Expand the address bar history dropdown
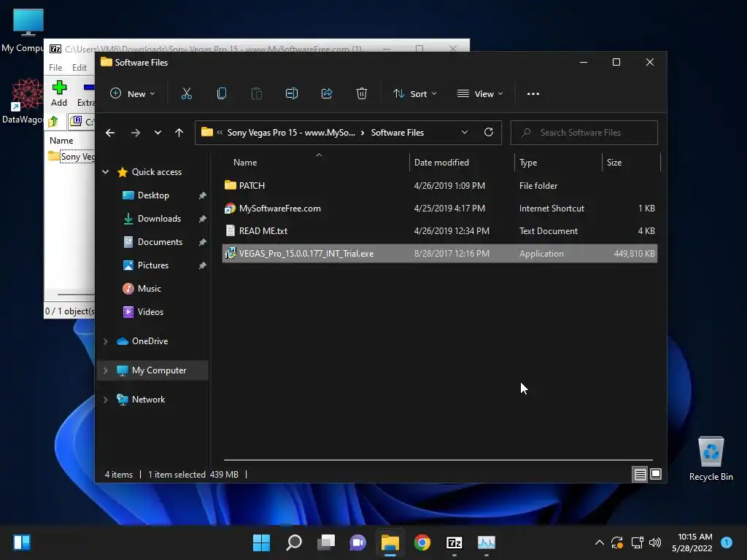 coord(465,133)
